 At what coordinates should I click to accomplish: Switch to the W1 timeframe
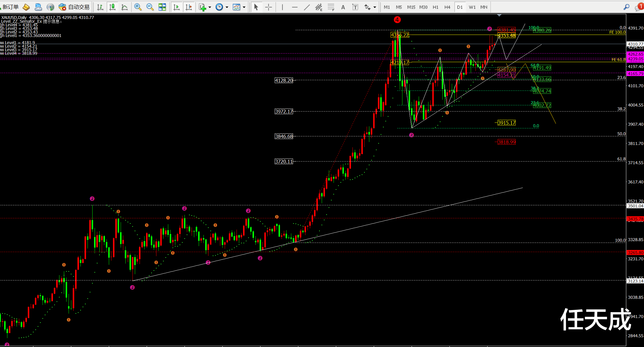(472, 7)
